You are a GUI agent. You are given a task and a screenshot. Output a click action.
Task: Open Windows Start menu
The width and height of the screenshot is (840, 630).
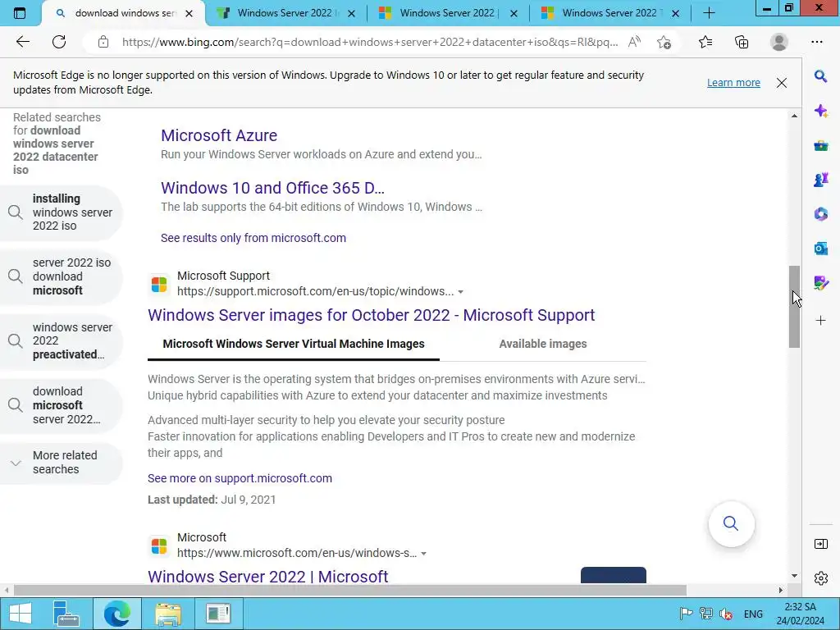pos(21,614)
